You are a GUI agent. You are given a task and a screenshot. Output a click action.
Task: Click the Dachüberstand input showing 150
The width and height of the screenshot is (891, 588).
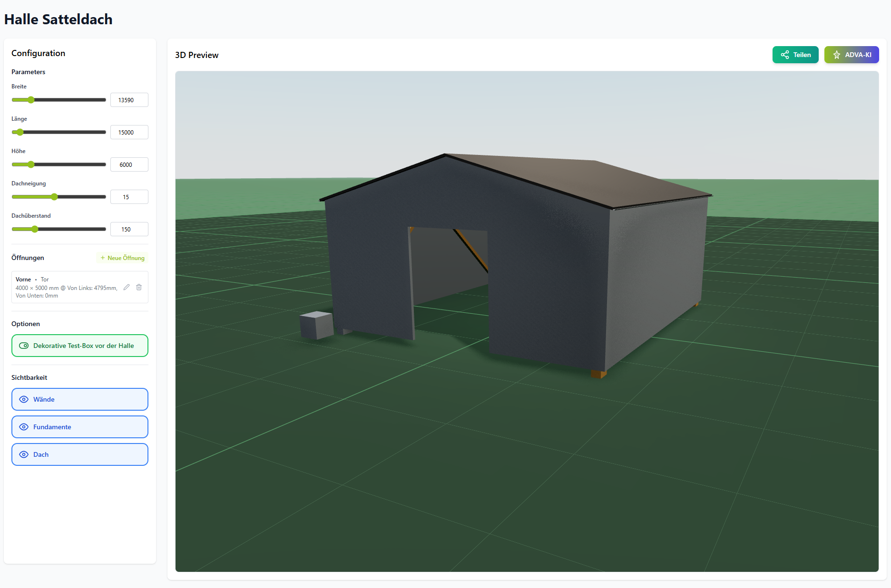129,229
